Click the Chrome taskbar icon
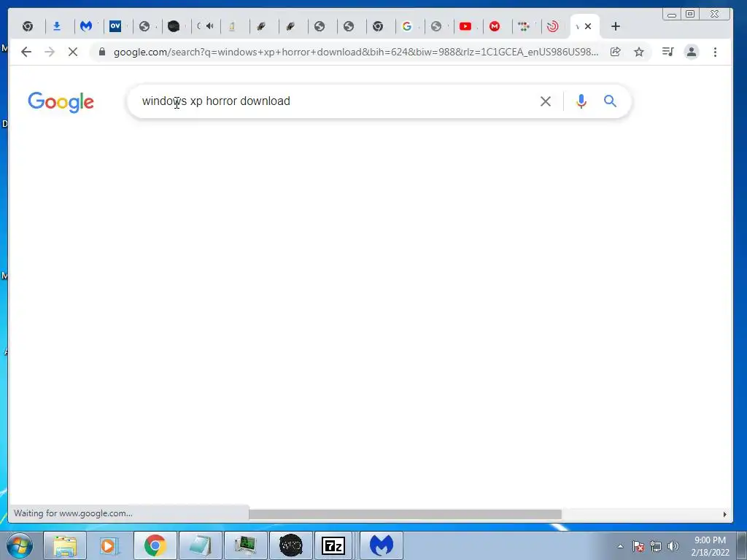747x560 pixels. [155, 545]
